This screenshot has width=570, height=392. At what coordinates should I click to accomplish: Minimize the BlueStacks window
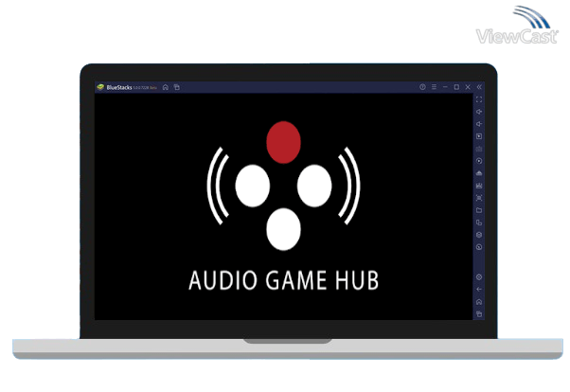[445, 87]
